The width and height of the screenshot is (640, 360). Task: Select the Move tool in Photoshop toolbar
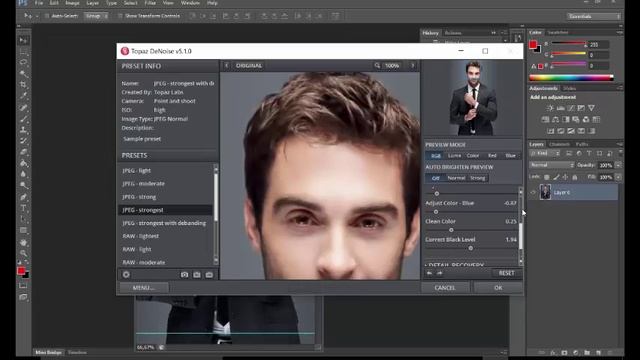point(23,40)
